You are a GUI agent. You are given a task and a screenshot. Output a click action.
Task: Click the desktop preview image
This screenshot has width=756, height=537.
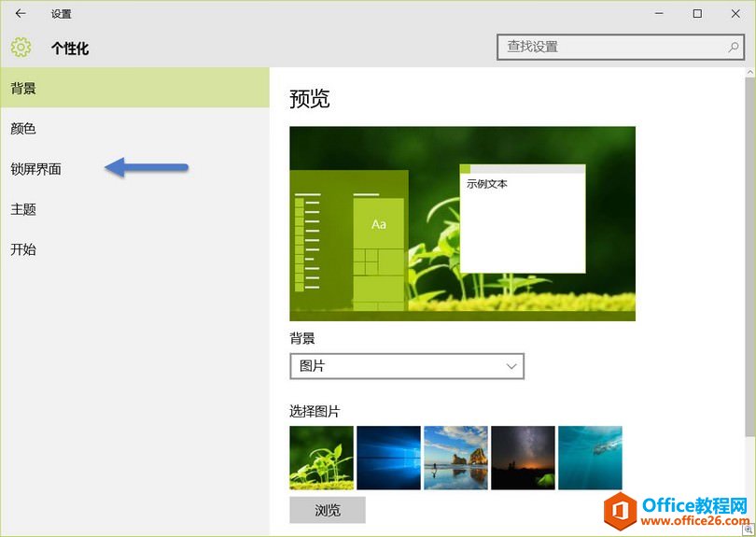(x=462, y=223)
